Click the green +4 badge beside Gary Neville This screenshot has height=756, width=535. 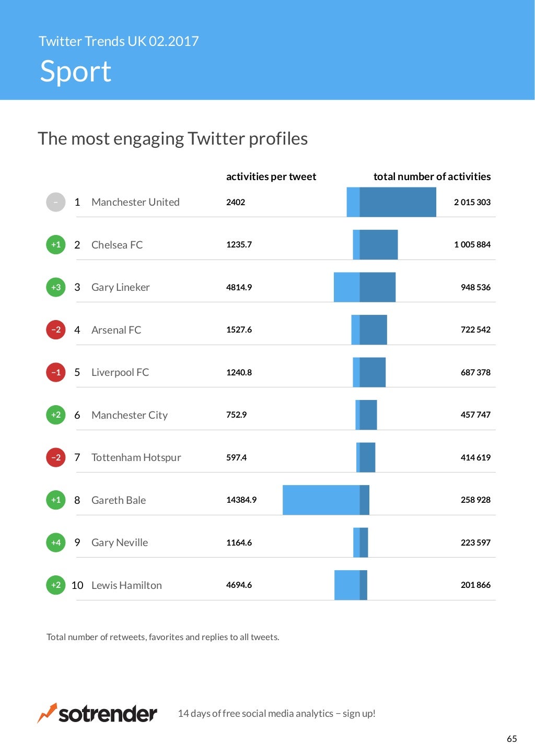[x=56, y=542]
